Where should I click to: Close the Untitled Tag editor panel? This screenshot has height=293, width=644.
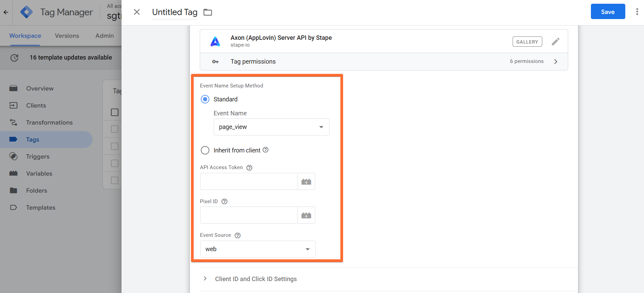click(x=137, y=12)
